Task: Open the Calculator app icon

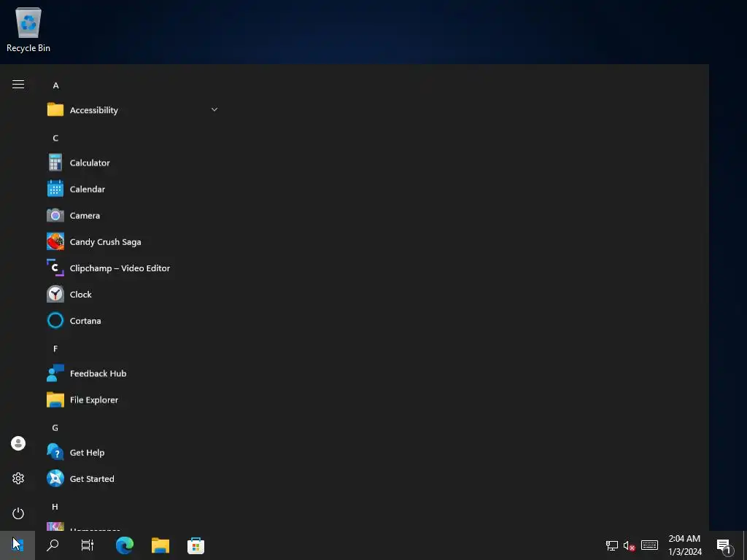Action: [55, 163]
